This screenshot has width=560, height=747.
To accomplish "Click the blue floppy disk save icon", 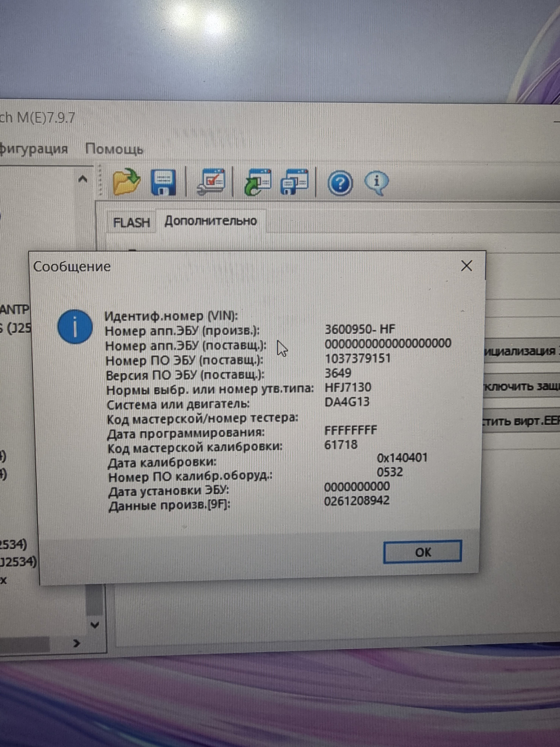I will pos(163,183).
